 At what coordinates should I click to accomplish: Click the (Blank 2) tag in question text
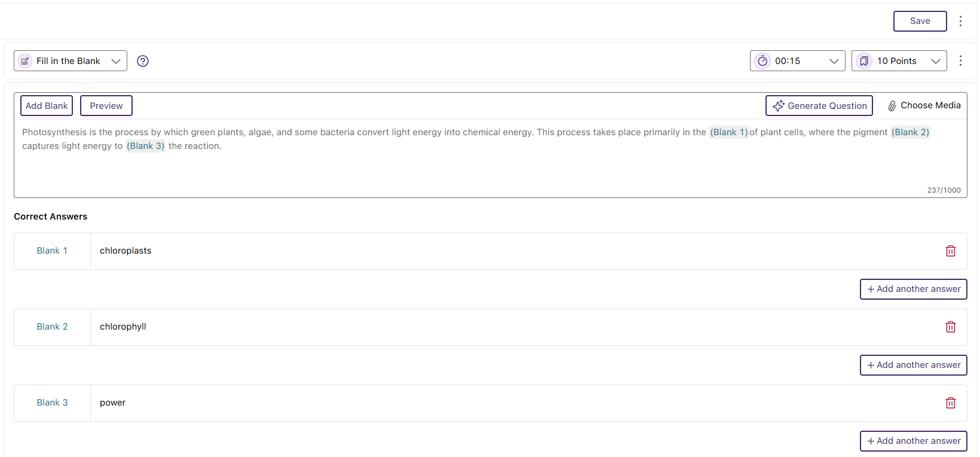point(911,132)
